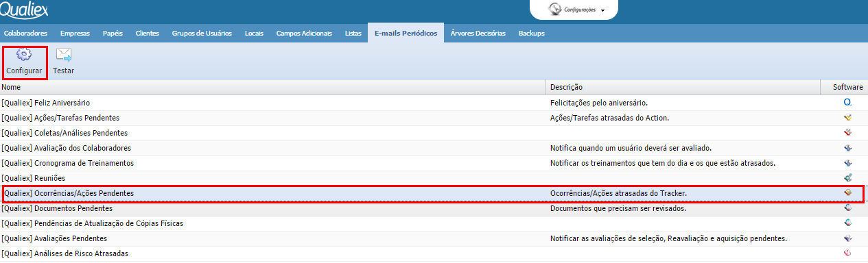Viewport: 868px width, 263px height.
Task: Click description 'Ações/Tarefas atrasadas do Action.'
Action: pos(609,118)
